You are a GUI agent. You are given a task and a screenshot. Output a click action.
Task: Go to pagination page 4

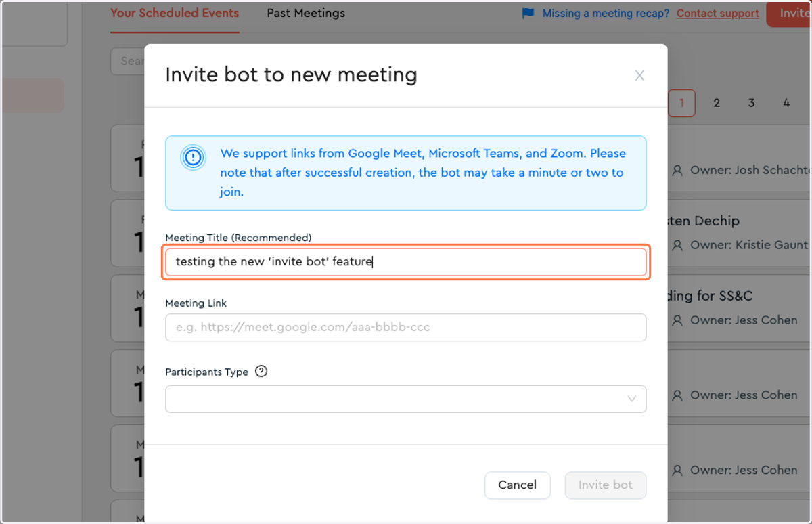786,103
